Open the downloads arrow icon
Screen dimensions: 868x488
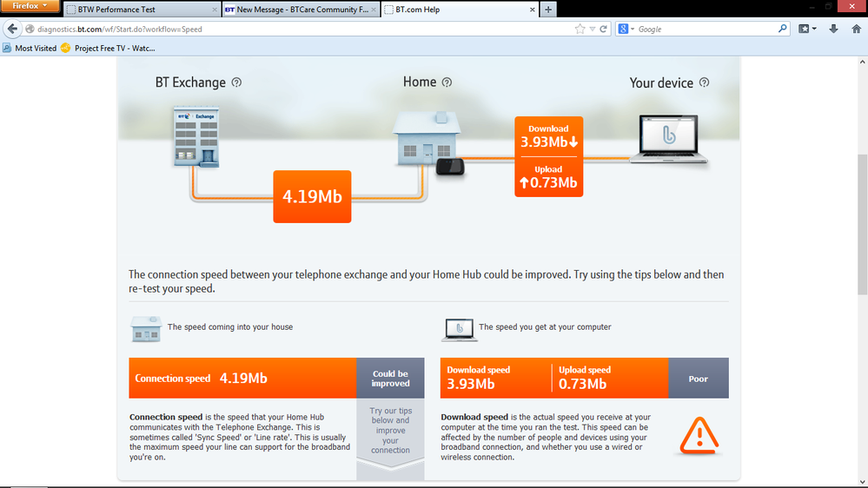833,29
